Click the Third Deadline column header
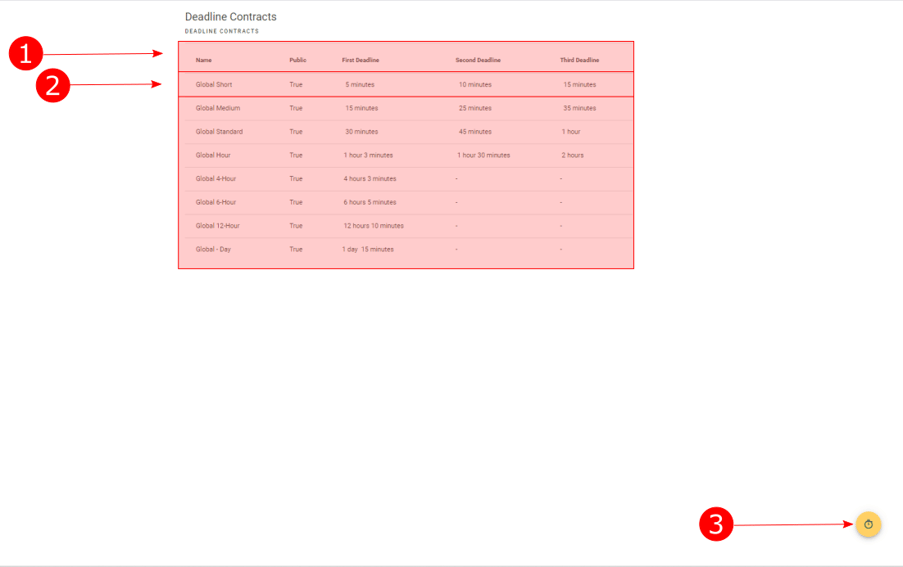Viewport: 903px width, 567px height. pyautogui.click(x=579, y=60)
